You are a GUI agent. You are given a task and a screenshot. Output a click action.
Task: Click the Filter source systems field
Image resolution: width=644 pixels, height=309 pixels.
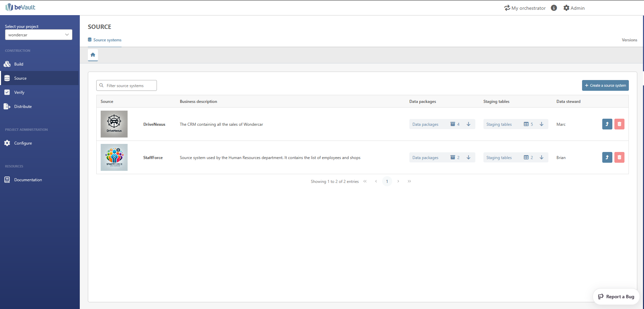(130, 86)
